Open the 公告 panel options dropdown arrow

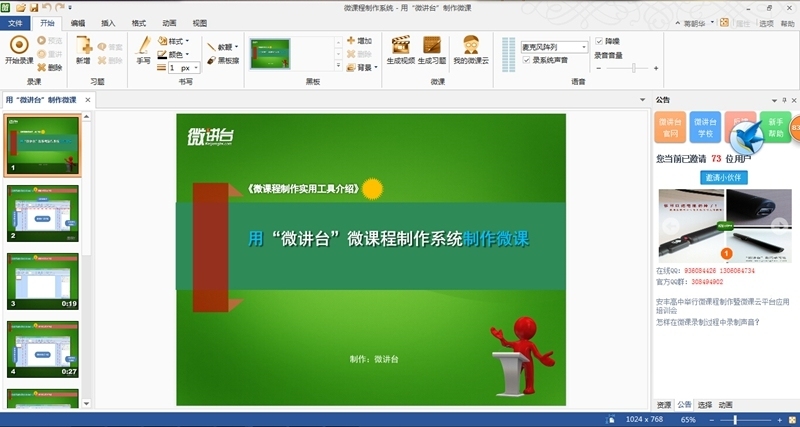point(774,101)
